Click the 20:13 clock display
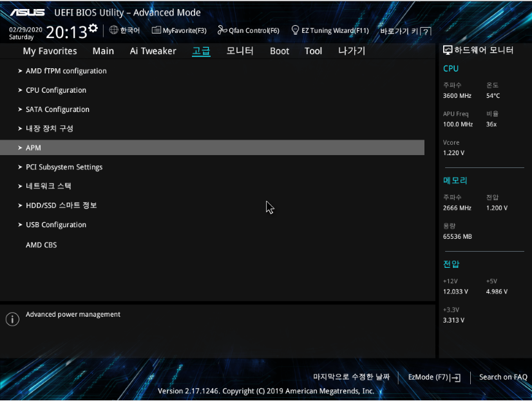The width and height of the screenshot is (532, 401). [x=66, y=33]
